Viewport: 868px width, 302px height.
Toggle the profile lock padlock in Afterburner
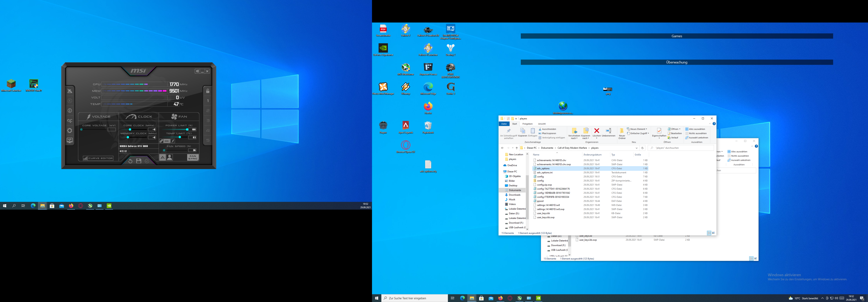click(x=208, y=91)
